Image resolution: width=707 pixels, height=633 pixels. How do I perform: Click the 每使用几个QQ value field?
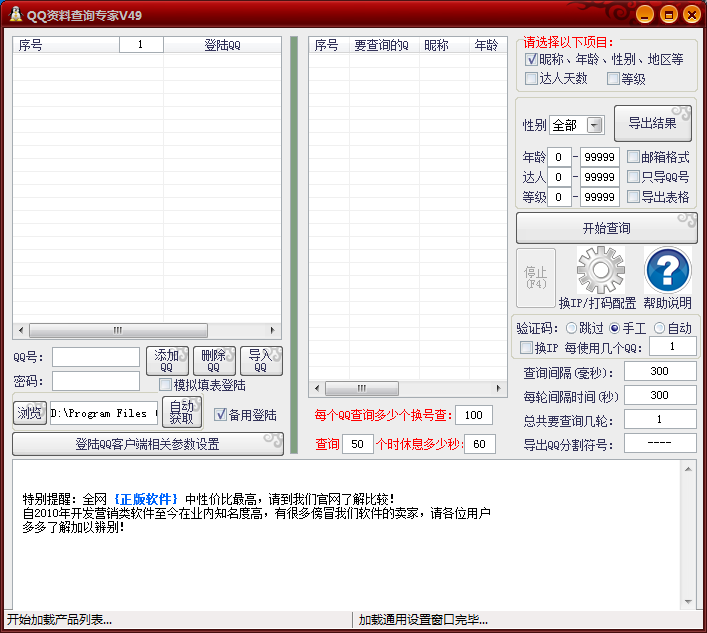tap(673, 346)
